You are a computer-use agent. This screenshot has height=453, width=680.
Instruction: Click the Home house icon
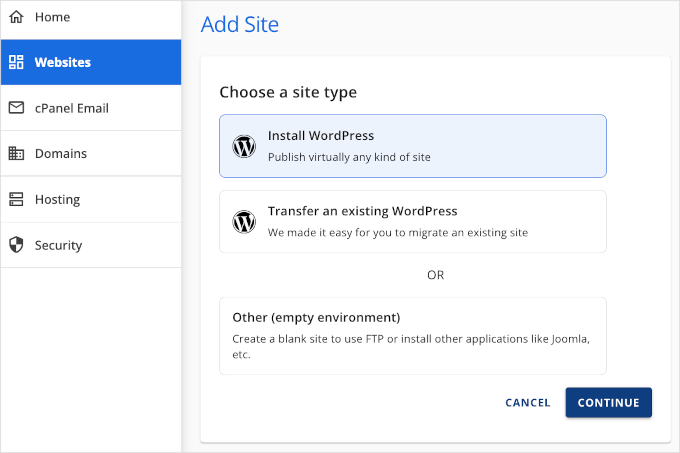pyautogui.click(x=16, y=17)
